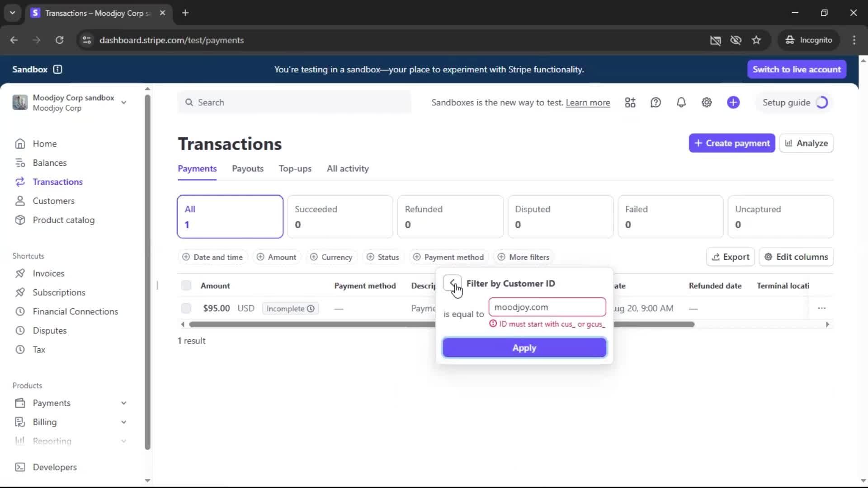Click the help question mark icon

(656, 103)
